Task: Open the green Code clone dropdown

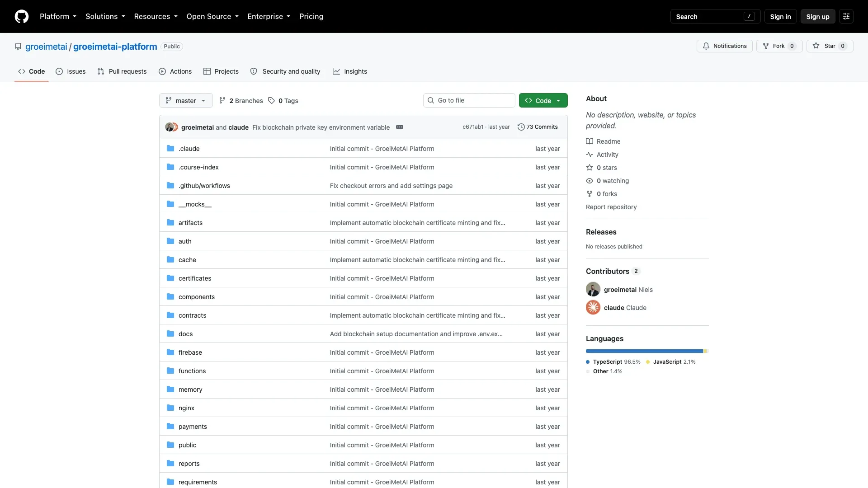Action: pyautogui.click(x=543, y=100)
